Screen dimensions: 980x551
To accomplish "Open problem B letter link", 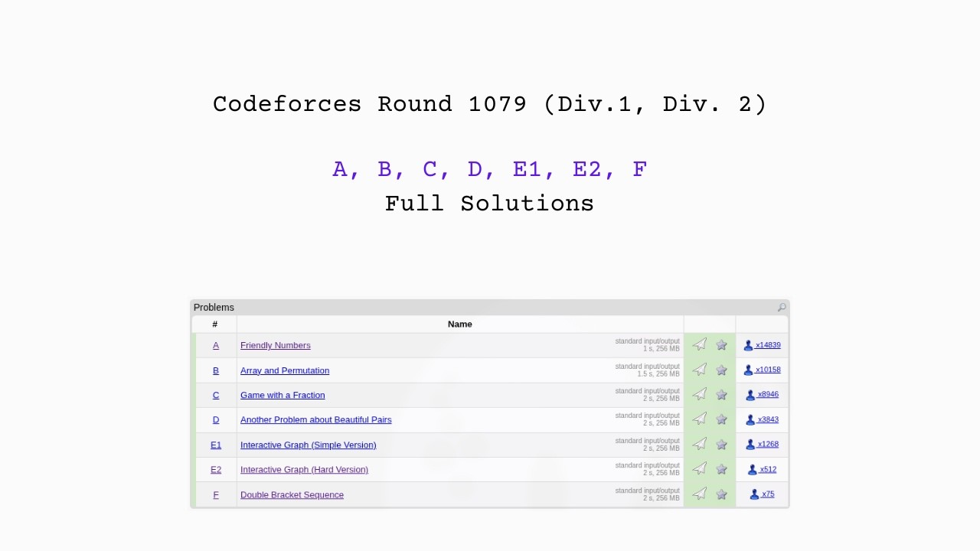I will (x=216, y=370).
